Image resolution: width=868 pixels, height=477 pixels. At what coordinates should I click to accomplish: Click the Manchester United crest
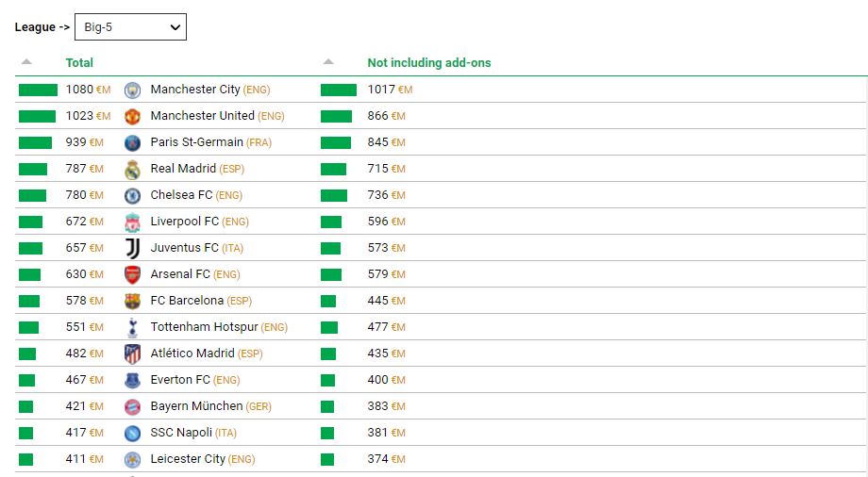pos(132,116)
